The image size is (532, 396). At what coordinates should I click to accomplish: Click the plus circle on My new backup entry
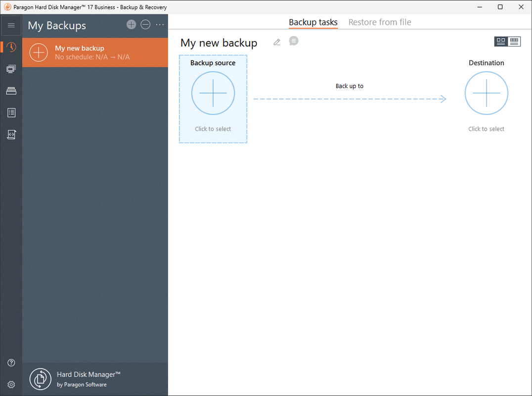(39, 52)
